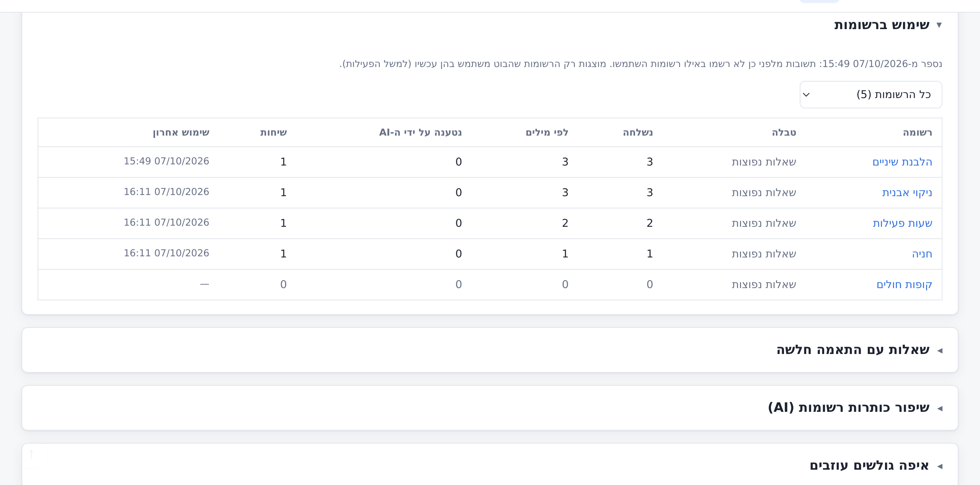980x485 pixels.
Task: Click the נטענה על ידי ה-AI header
Action: [x=420, y=133]
